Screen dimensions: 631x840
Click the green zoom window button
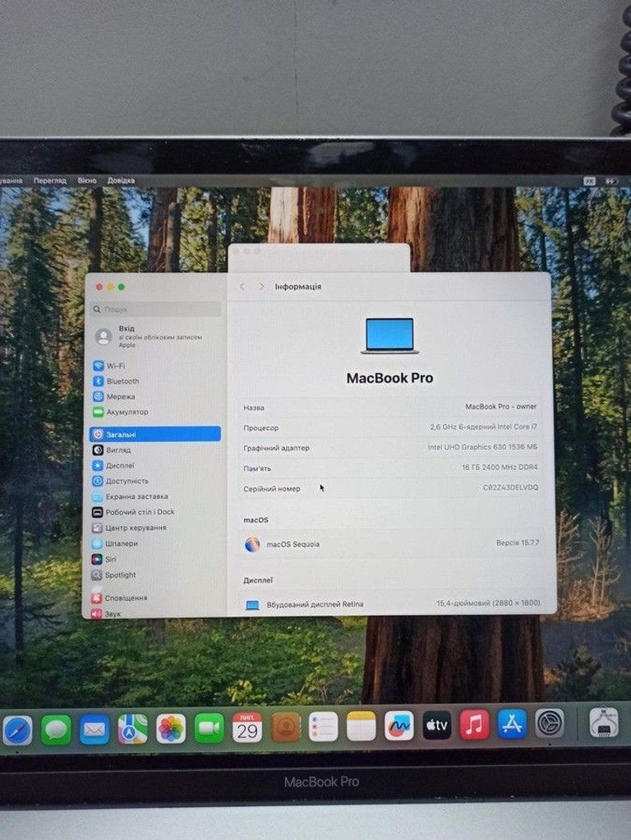[121, 287]
